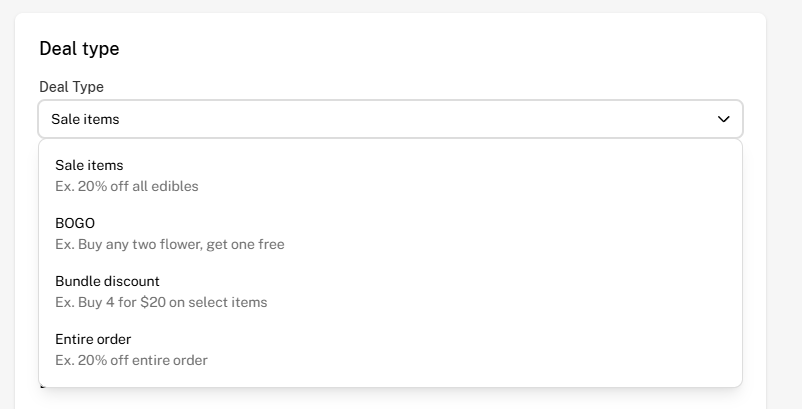Click 'Buy any two flower, get one free' text
The height and width of the screenshot is (409, 802).
click(x=181, y=244)
